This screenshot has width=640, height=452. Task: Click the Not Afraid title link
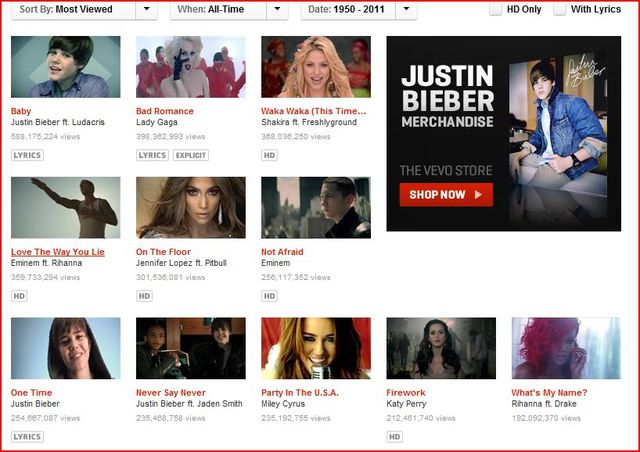[x=282, y=252]
